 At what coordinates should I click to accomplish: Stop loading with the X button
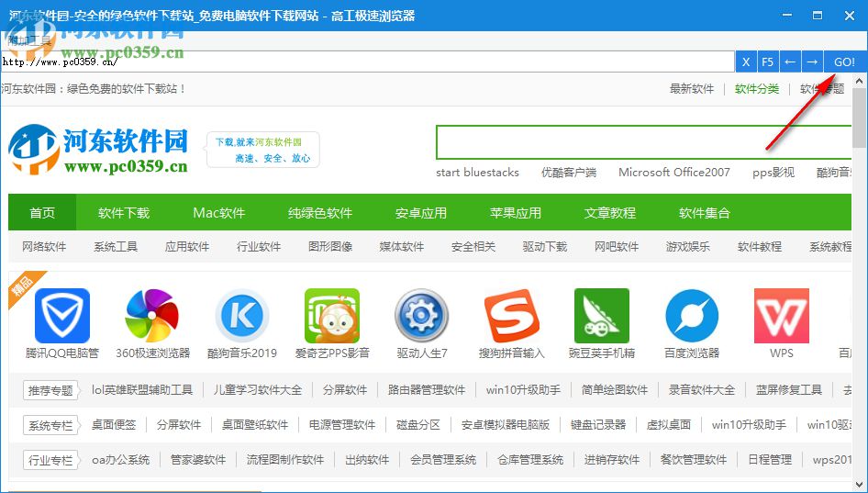tap(746, 62)
